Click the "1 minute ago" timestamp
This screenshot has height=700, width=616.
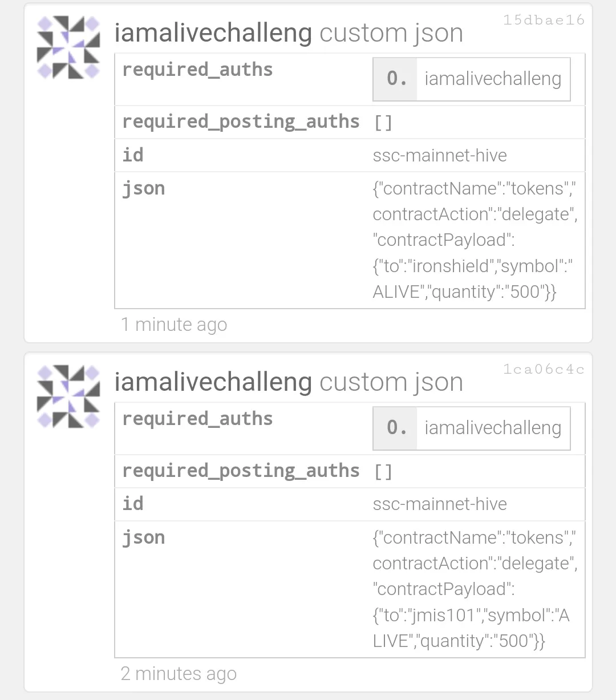pos(174,325)
